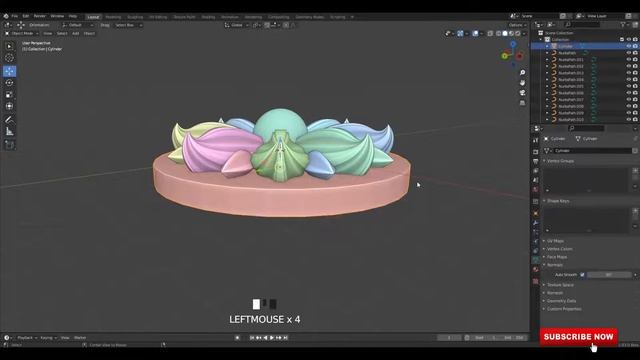The width and height of the screenshot is (640, 360).
Task: Open Modifiers wrench properties tab
Action: click(x=536, y=223)
